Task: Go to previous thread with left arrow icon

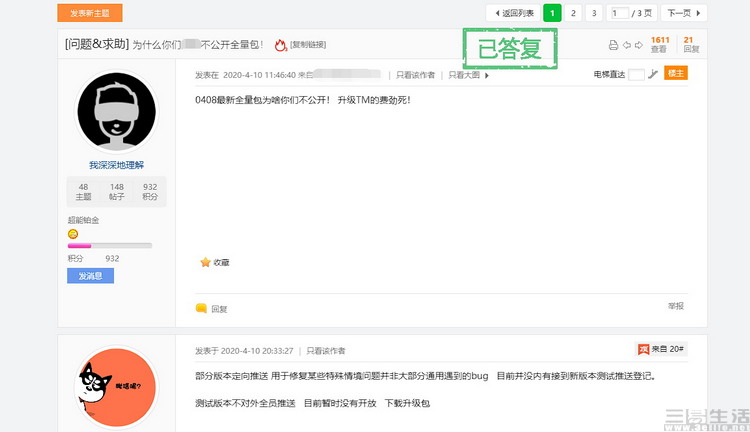Action: click(x=627, y=45)
